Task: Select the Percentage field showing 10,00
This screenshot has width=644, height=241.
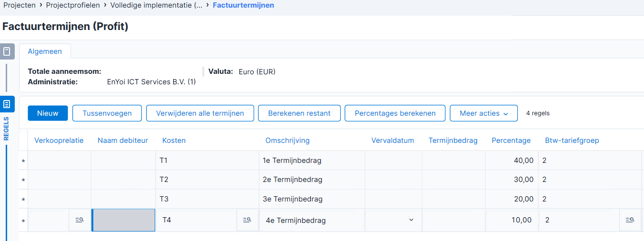Action: pos(512,220)
